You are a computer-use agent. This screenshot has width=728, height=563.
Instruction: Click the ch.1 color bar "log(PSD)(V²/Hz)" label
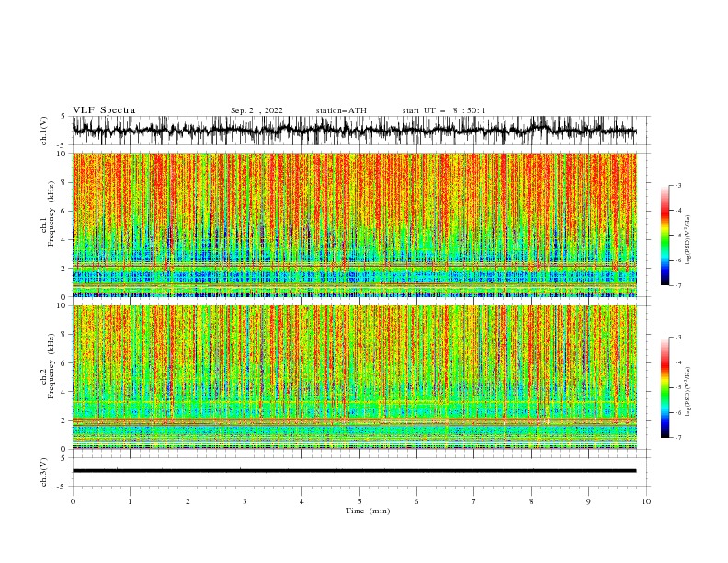tap(688, 240)
